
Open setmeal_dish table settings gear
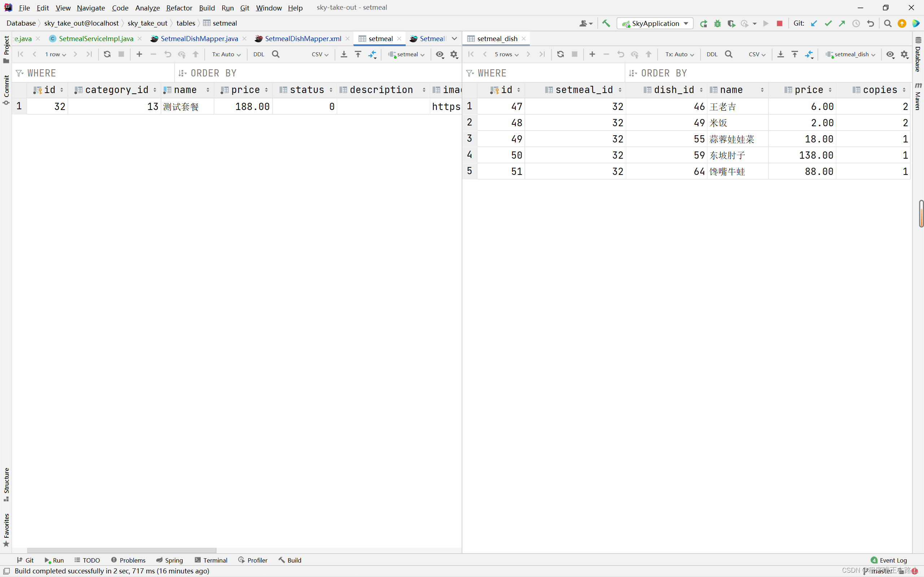point(905,54)
